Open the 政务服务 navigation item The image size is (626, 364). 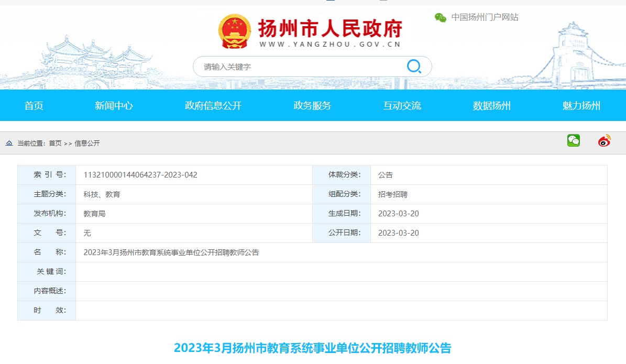[312, 106]
